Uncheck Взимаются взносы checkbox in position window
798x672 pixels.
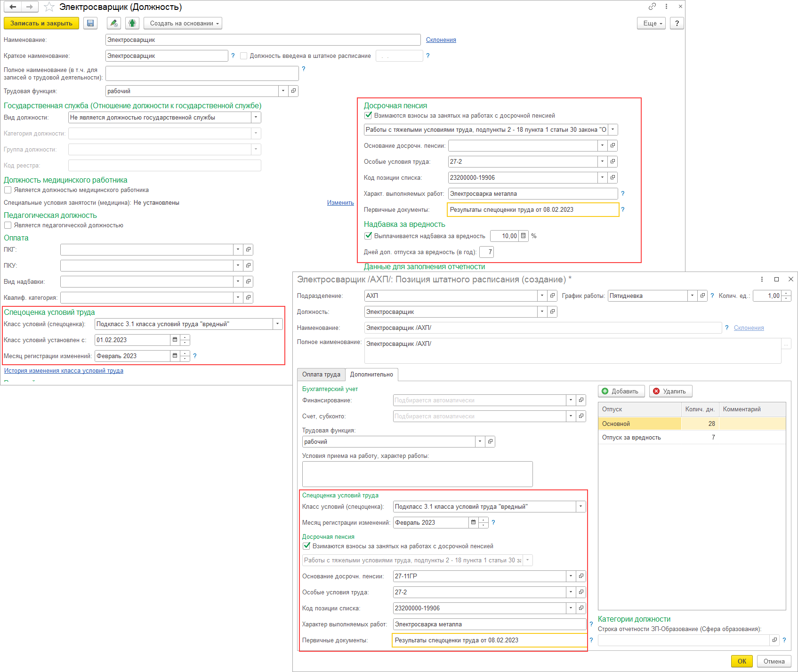tap(306, 546)
